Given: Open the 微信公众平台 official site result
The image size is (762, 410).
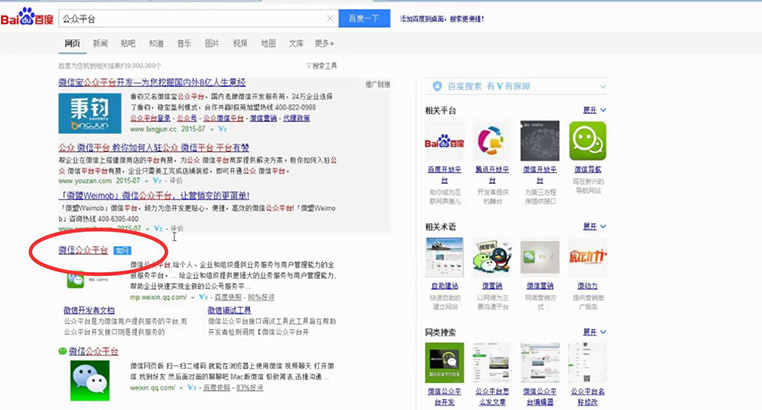Looking at the screenshot, I should (x=83, y=250).
